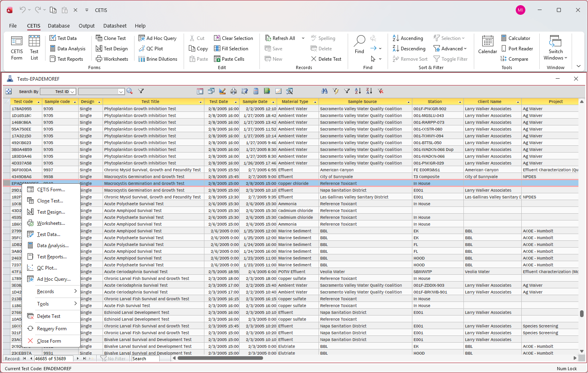
Task: Click the search magnifier beside Search By
Action: click(130, 91)
